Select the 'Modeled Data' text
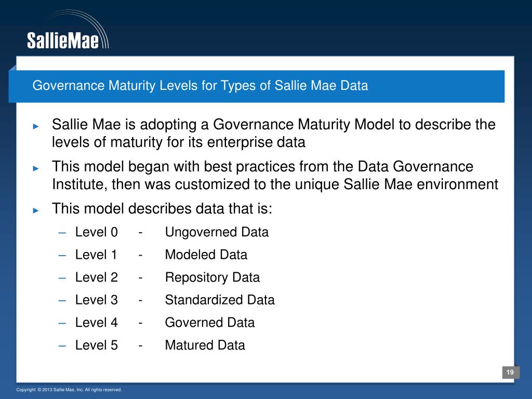Image resolution: width=532 pixels, height=399 pixels. pyautogui.click(x=206, y=255)
